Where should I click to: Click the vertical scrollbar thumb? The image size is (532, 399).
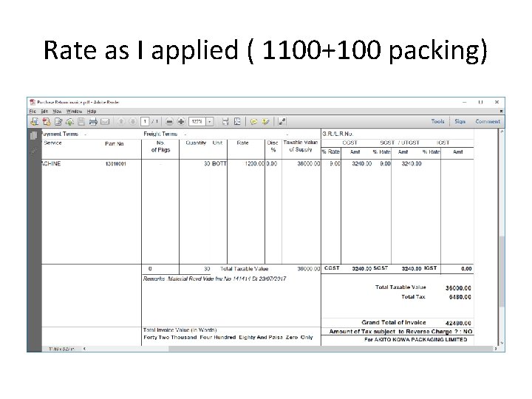click(x=502, y=271)
